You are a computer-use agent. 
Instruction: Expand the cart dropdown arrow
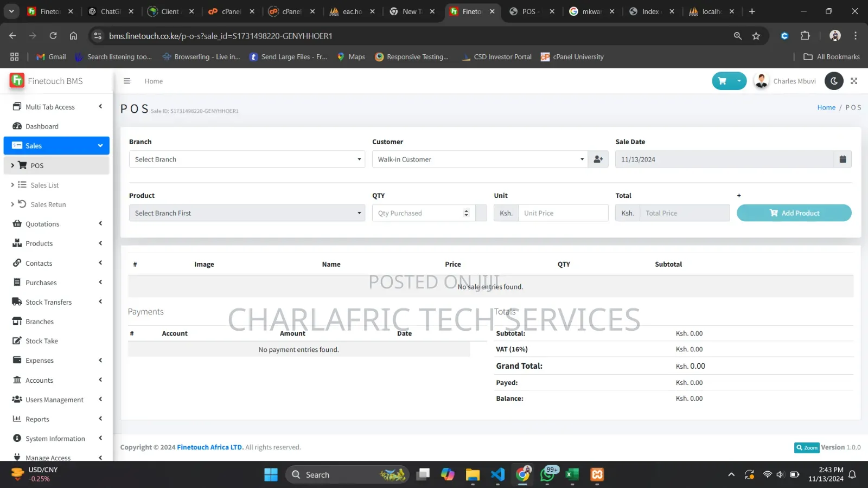[739, 81]
